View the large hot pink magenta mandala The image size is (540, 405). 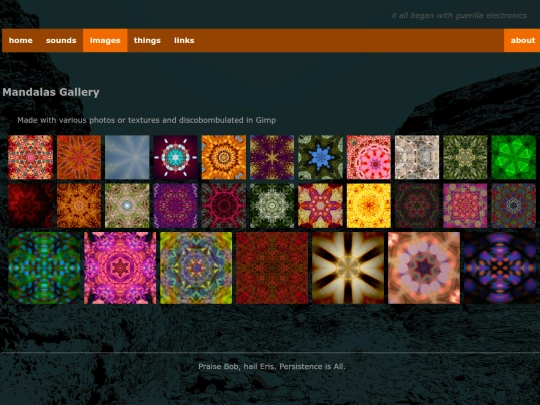tap(120, 268)
